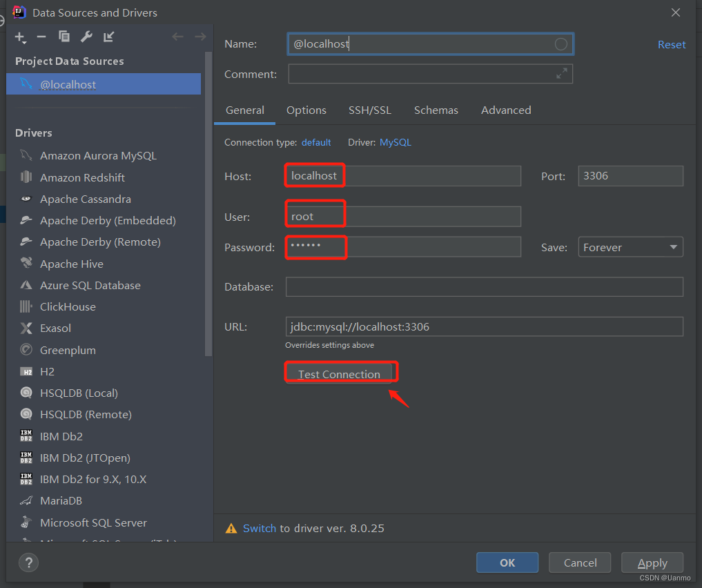Viewport: 702px width, 588px height.
Task: Add a new data source with plus icon
Action: 21,37
